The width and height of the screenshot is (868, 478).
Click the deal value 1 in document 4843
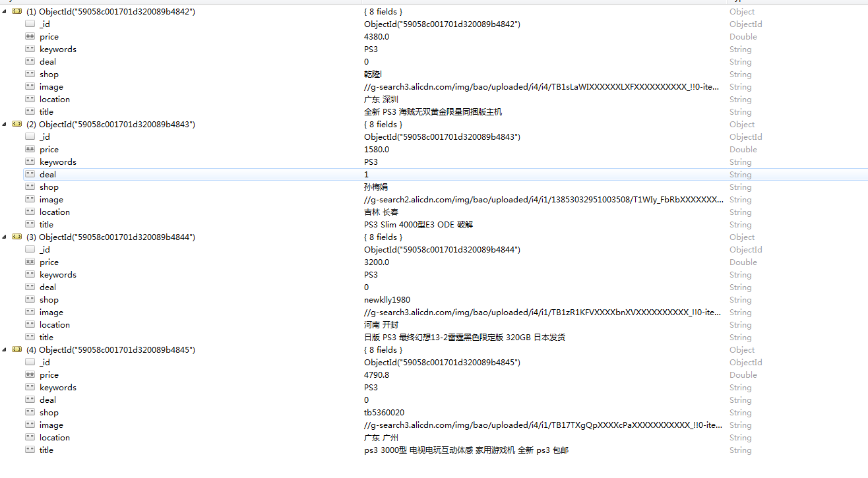367,175
